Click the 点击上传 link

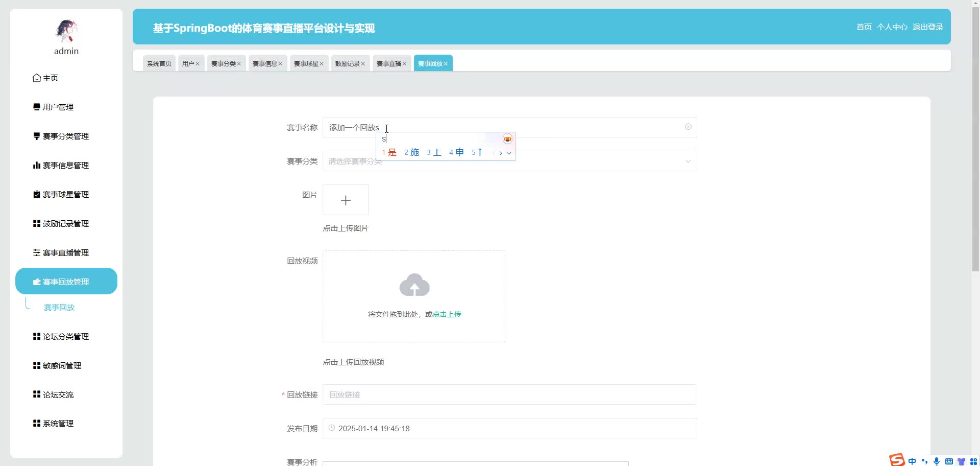tap(447, 314)
